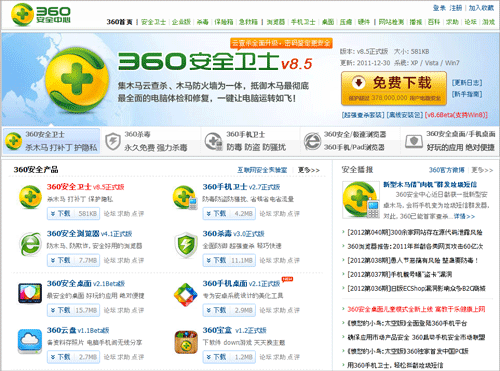Image resolution: width=500 pixels, height=371 pixels.
Task: Click the 360手机桌面 colorful diamond icon
Action: click(186, 295)
